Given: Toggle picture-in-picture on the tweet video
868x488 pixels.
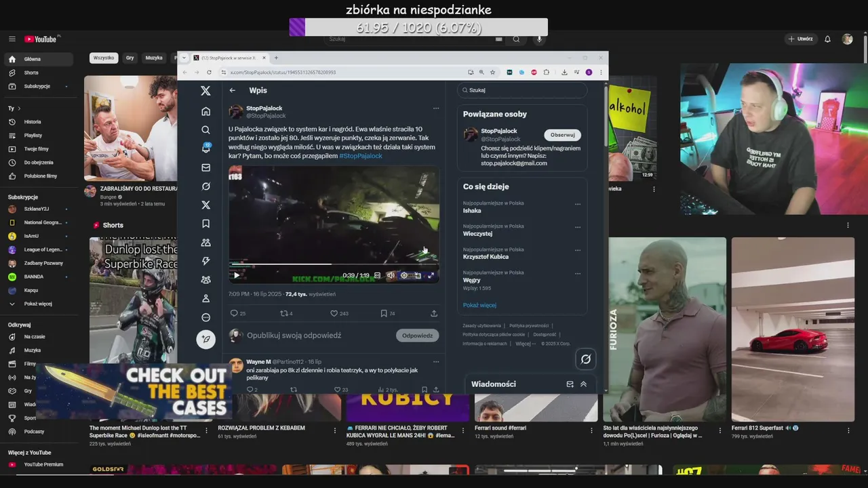Looking at the screenshot, I should (x=418, y=275).
